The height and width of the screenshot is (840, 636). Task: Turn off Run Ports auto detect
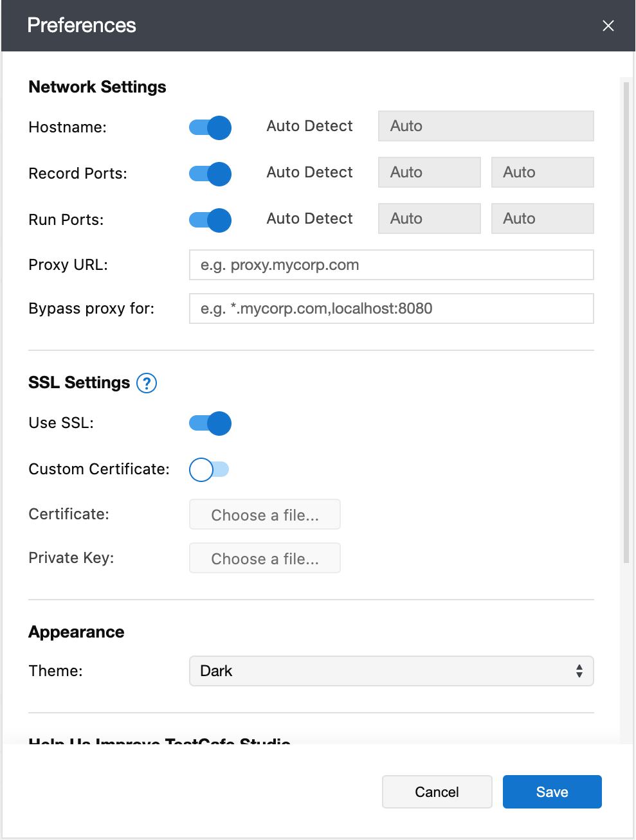click(210, 220)
